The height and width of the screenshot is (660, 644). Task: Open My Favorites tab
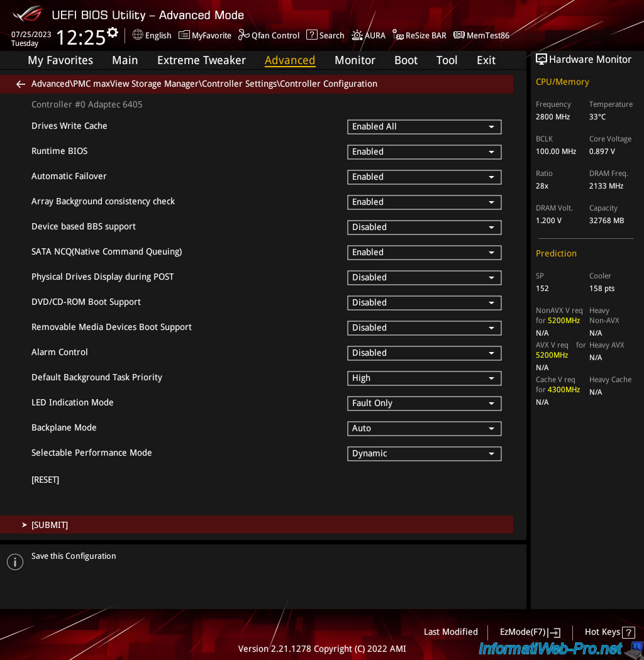[x=60, y=60]
